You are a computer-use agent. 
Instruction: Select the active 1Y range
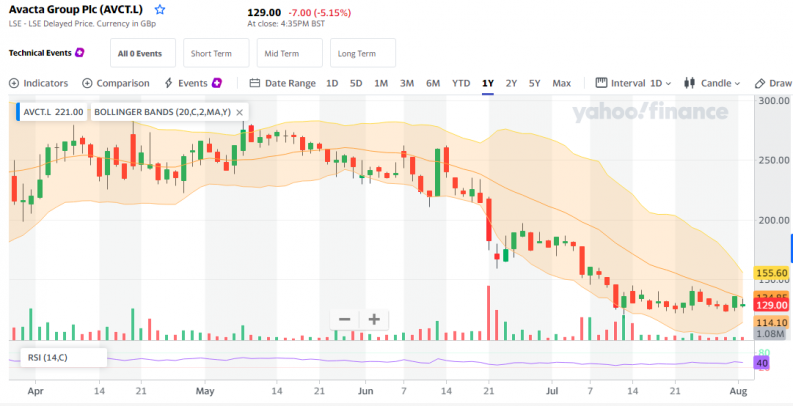coord(488,83)
